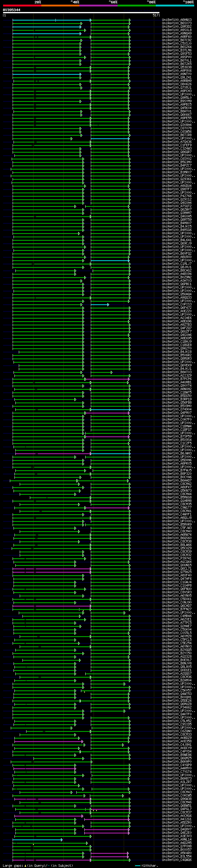Open hit UniRef100_C5XSJ0

[x=177, y=43]
